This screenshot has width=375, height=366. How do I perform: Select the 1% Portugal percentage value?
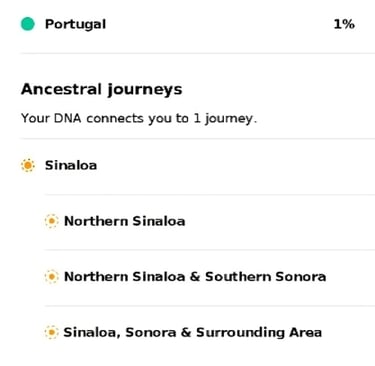(344, 24)
